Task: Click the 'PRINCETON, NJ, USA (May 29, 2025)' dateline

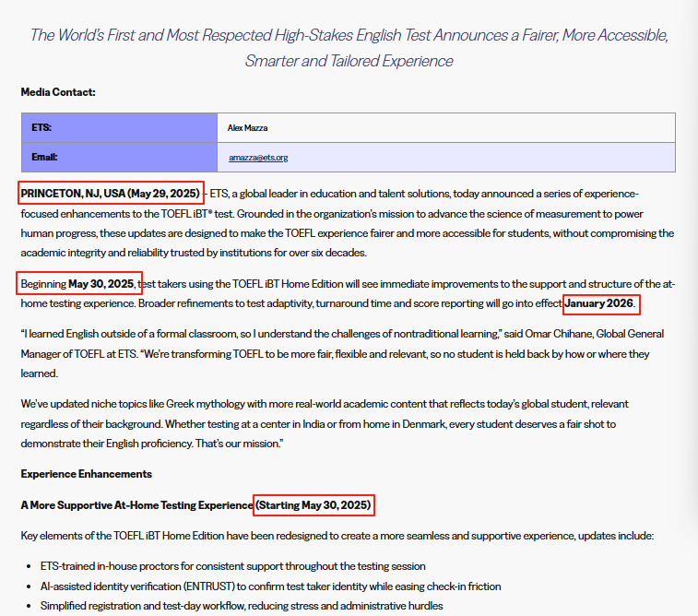Action: (x=111, y=193)
